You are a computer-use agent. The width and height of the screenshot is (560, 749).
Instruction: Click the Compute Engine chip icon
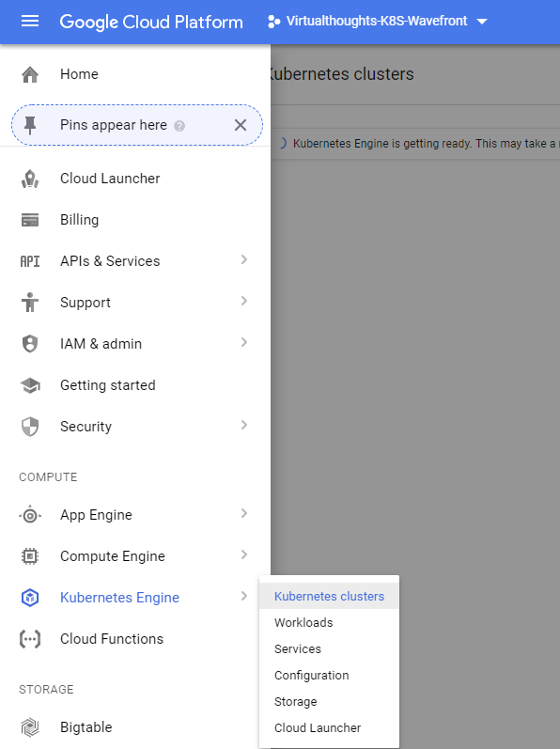pyautogui.click(x=30, y=556)
